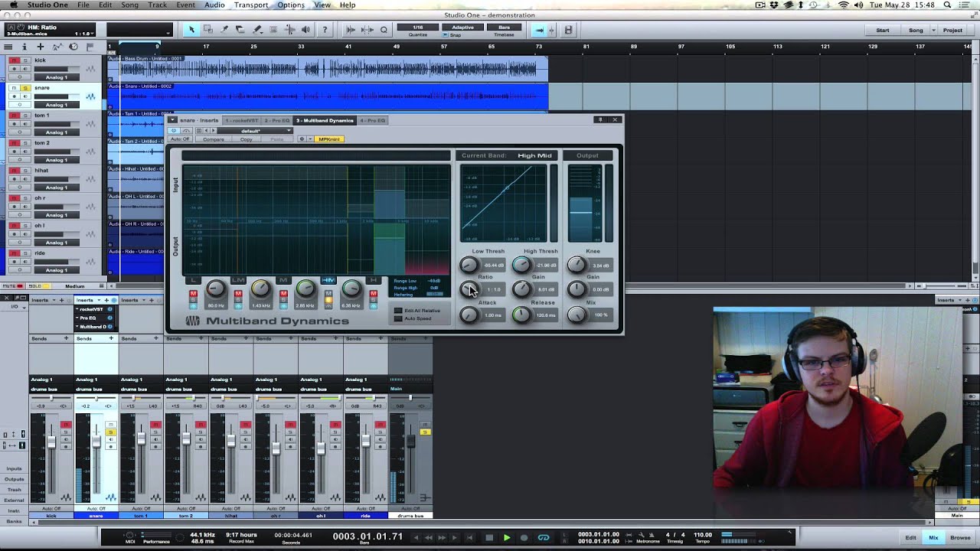Select the Mute tool
The height and width of the screenshot is (551, 980).
tap(273, 30)
